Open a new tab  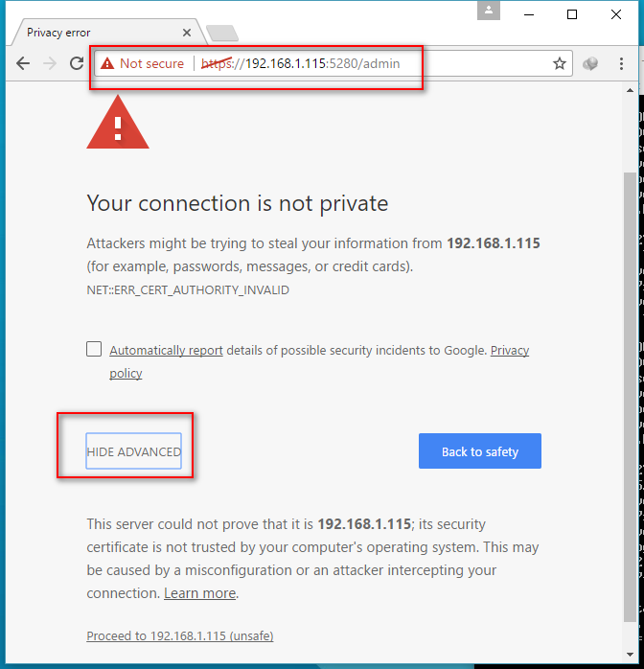pos(222,34)
